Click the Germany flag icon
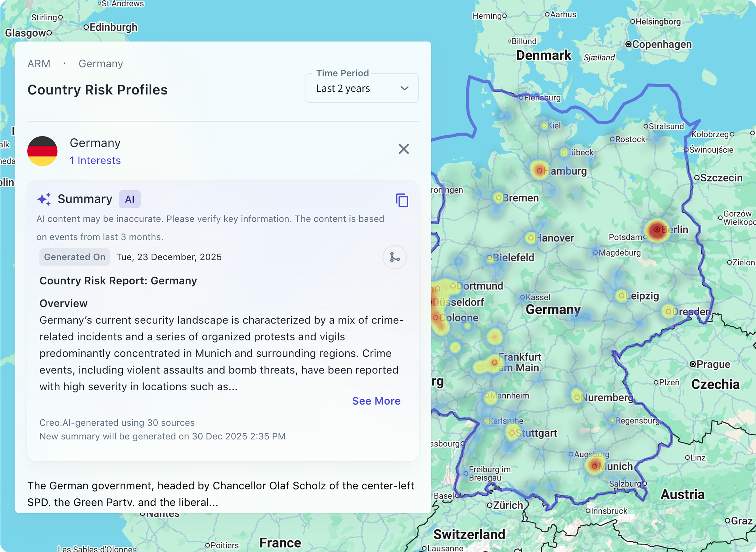 42,151
